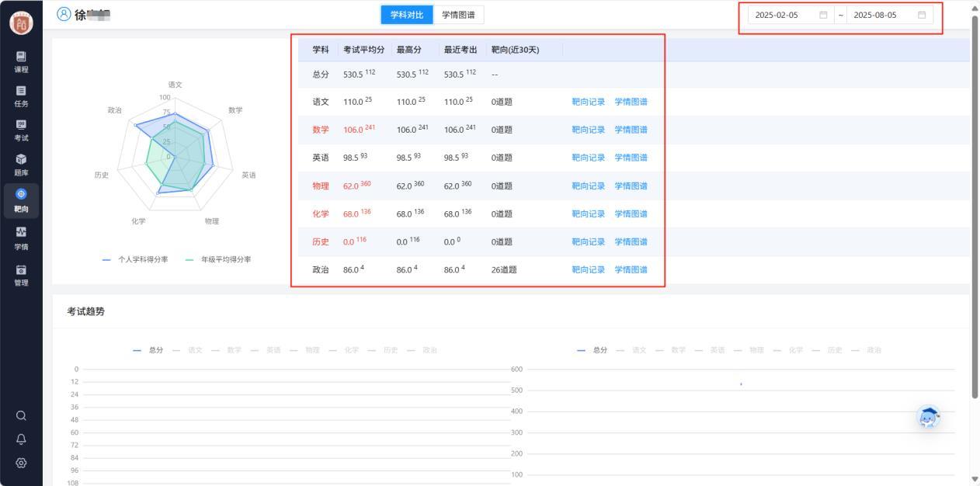Open 学情图谱 for 英语 row

631,158
